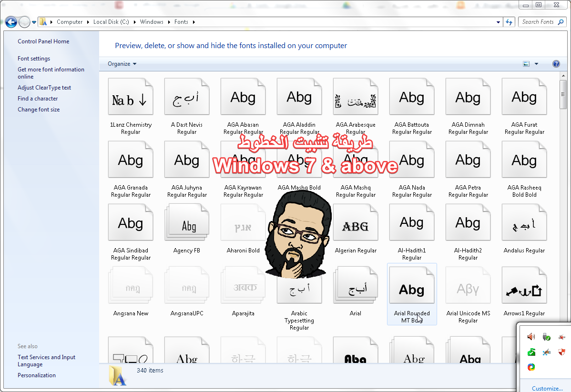Click the volume speaker tray icon
Screen dimensions: 571x392
tap(531, 337)
